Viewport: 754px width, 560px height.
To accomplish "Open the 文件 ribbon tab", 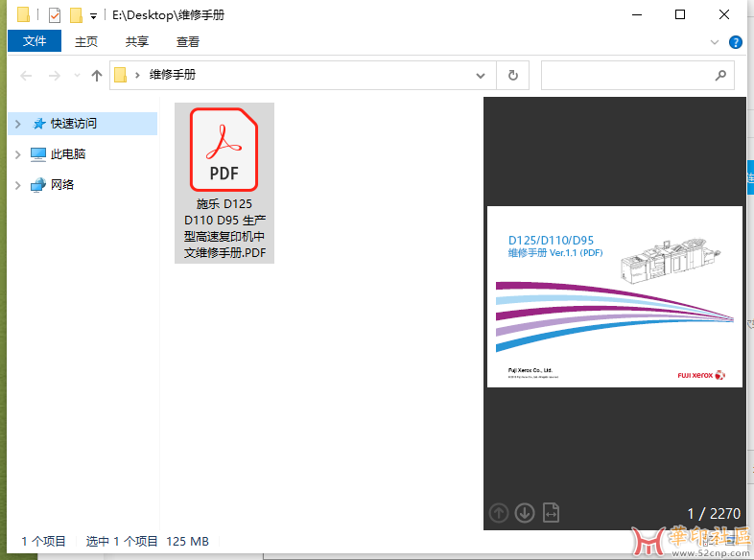I will (x=35, y=41).
